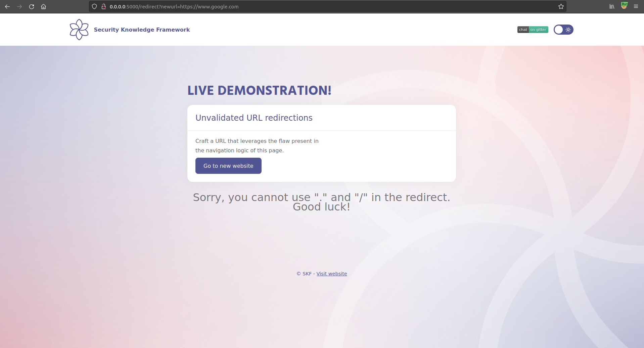This screenshot has height=348, width=644.
Task: Open the Firefox library icon
Action: 612,6
